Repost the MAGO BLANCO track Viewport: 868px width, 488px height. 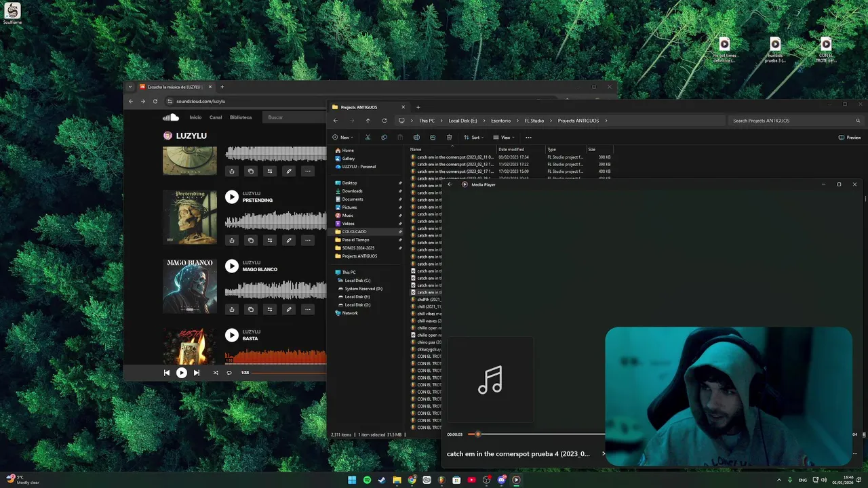tap(270, 309)
